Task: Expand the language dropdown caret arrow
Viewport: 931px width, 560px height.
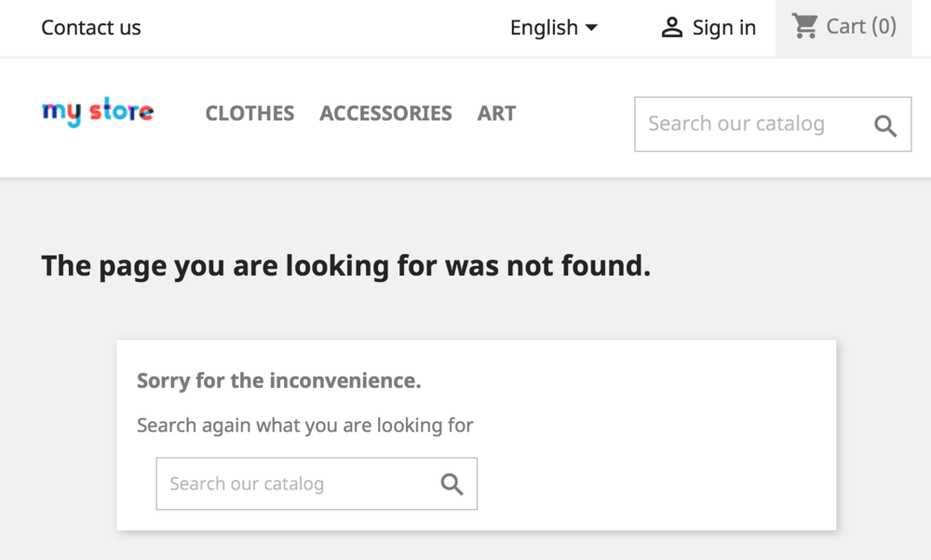Action: pos(593,28)
